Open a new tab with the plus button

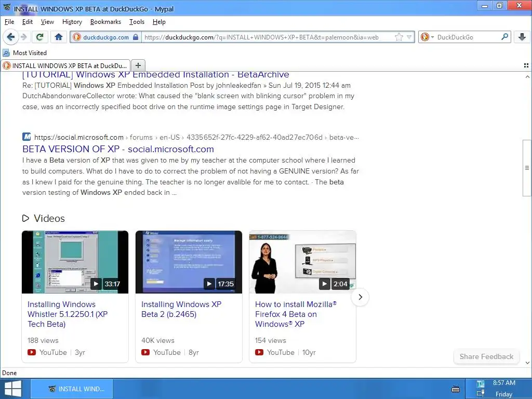tap(138, 65)
